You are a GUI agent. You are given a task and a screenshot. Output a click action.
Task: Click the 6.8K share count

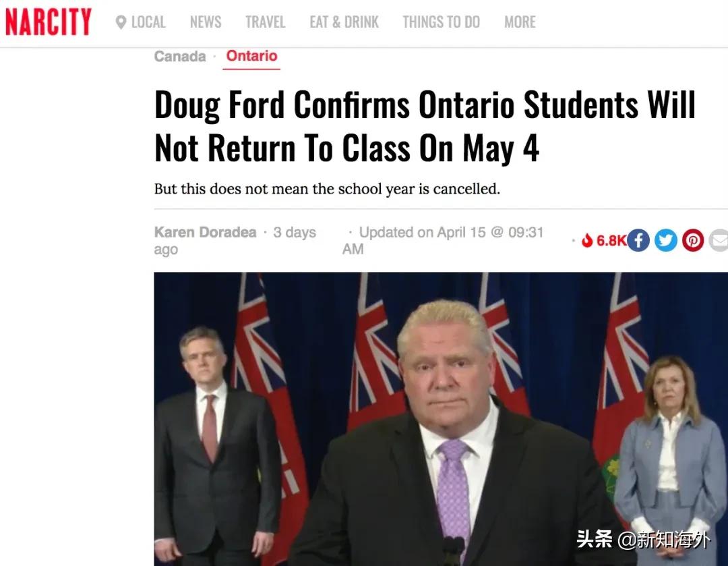[x=611, y=240]
